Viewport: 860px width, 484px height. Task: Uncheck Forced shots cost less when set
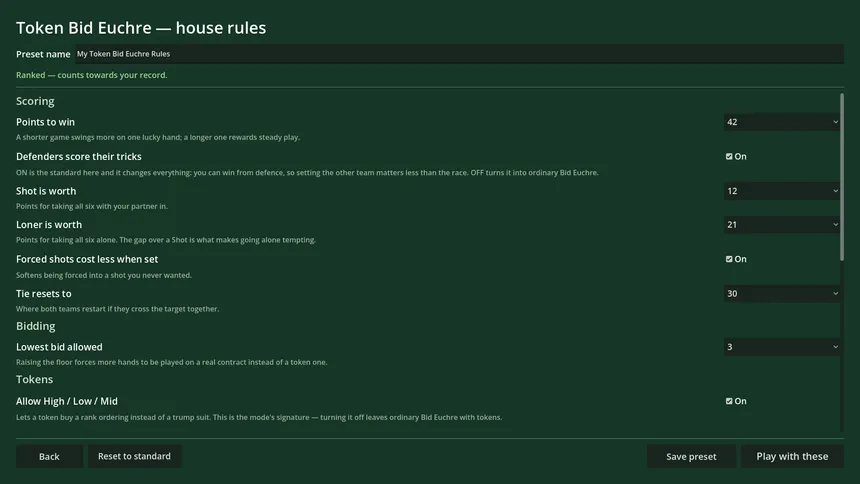[x=729, y=259]
